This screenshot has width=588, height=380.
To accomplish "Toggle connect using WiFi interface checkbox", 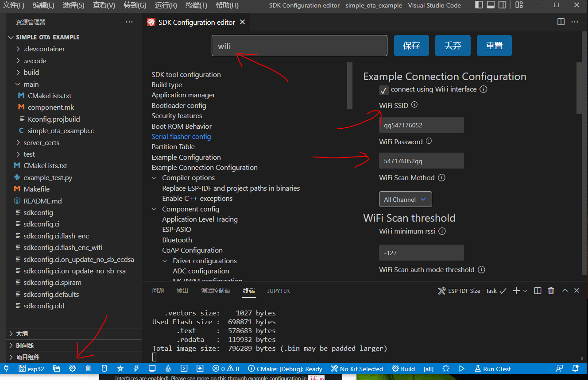I will [384, 90].
